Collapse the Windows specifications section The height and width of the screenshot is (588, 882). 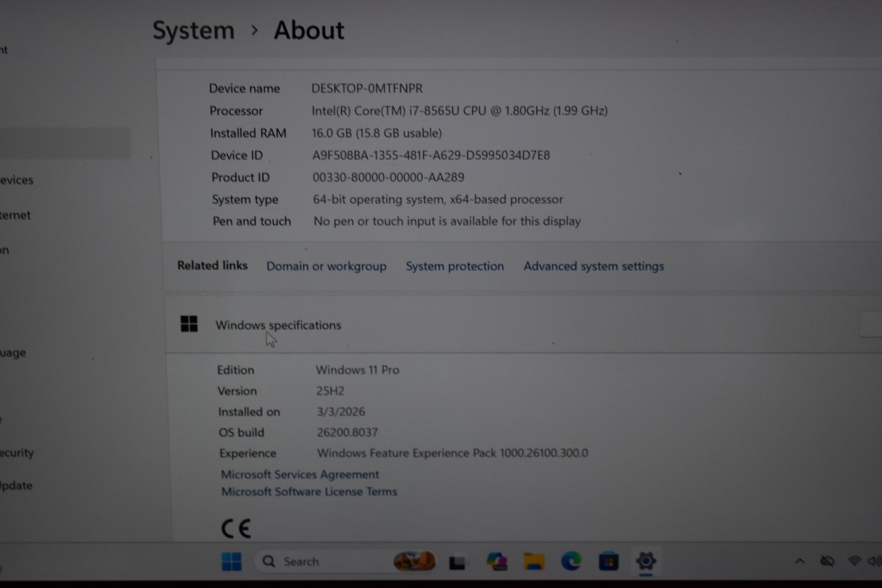524,325
